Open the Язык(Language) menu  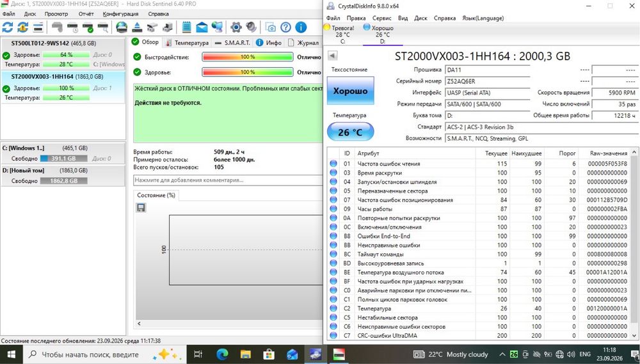[483, 18]
